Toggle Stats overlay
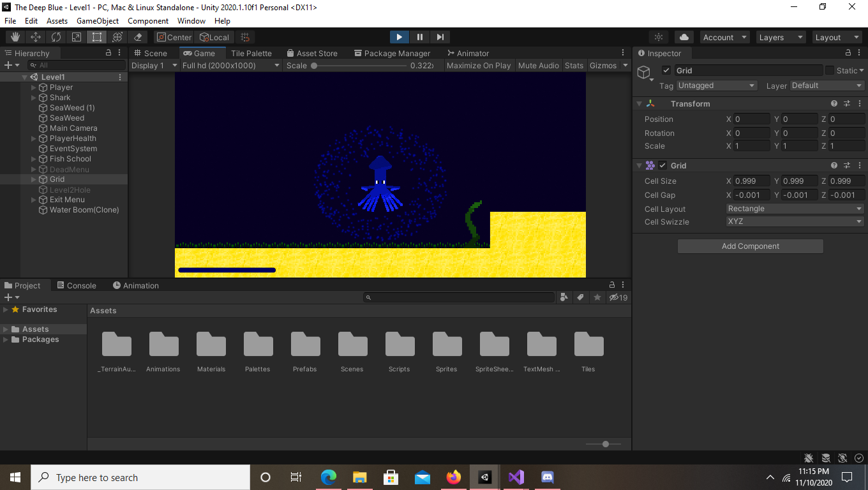 click(574, 65)
